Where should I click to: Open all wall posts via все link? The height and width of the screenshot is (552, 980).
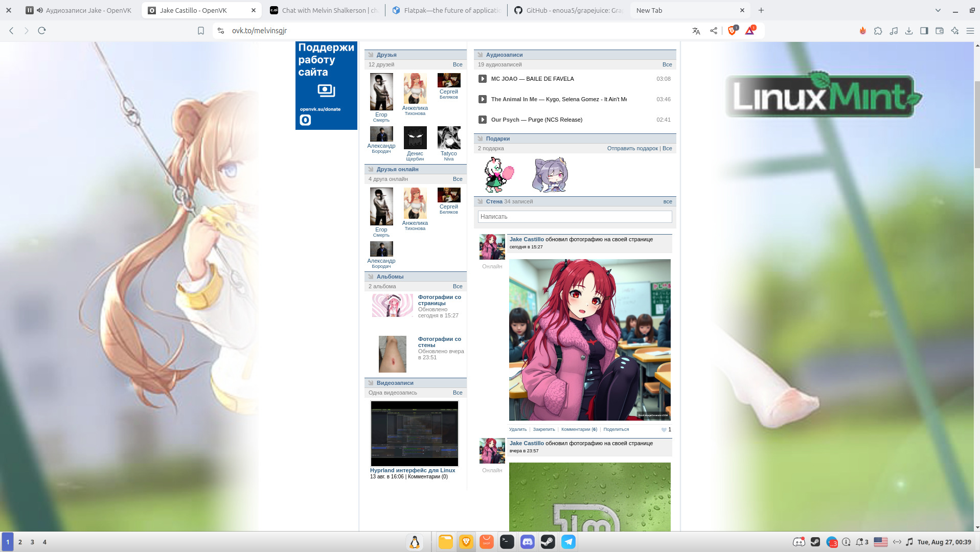668,201
